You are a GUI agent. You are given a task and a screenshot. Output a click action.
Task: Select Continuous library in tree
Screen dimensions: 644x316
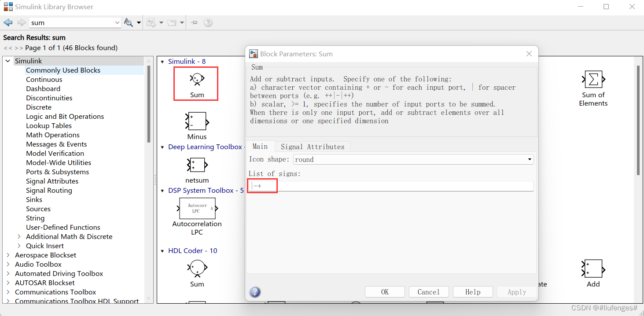[44, 80]
